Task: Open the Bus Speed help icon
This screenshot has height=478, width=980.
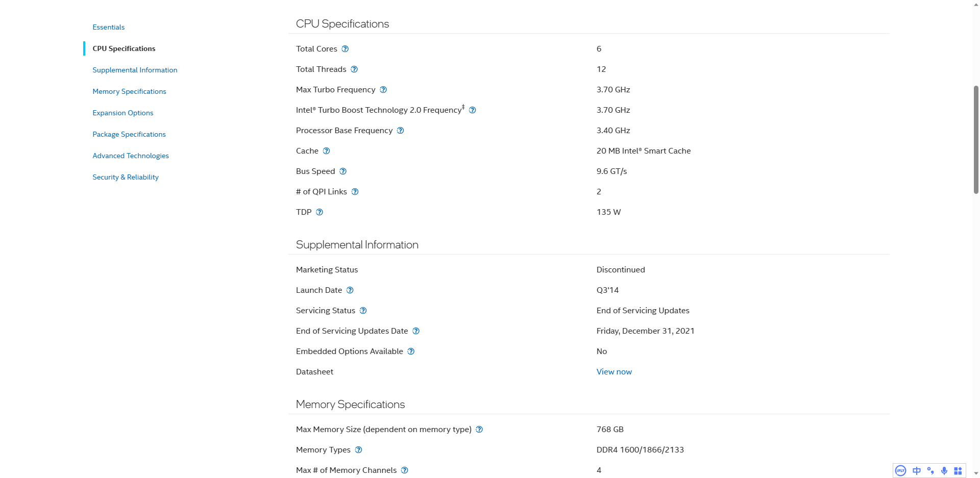Action: click(343, 171)
